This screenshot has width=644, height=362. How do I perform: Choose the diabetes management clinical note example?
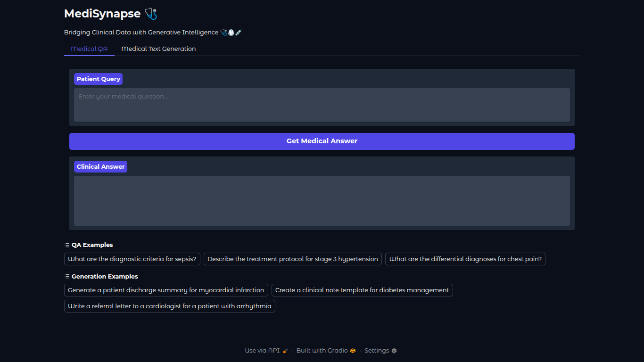[362, 290]
